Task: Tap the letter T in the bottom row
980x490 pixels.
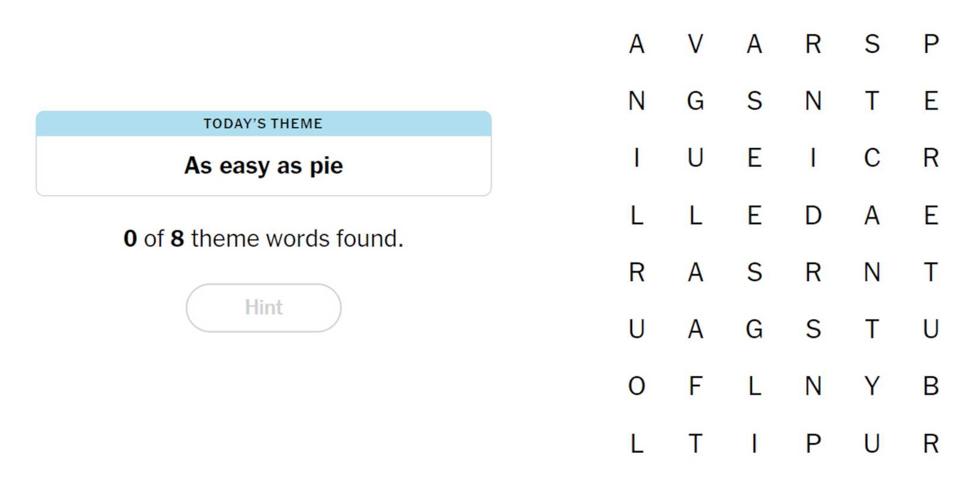Action: pos(696,443)
